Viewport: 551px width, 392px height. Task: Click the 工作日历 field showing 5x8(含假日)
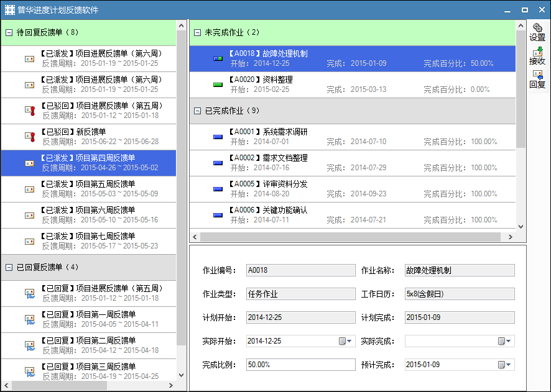tap(460, 294)
